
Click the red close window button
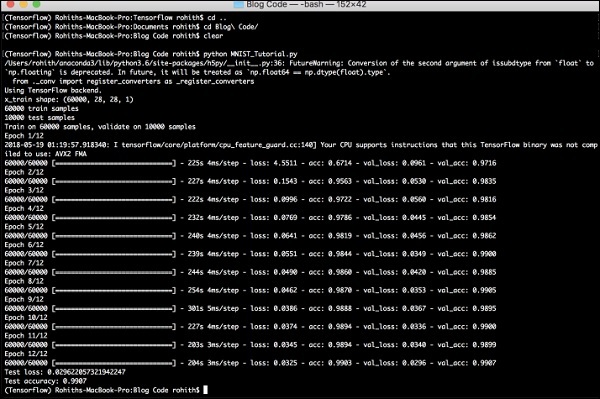coord(11,4)
